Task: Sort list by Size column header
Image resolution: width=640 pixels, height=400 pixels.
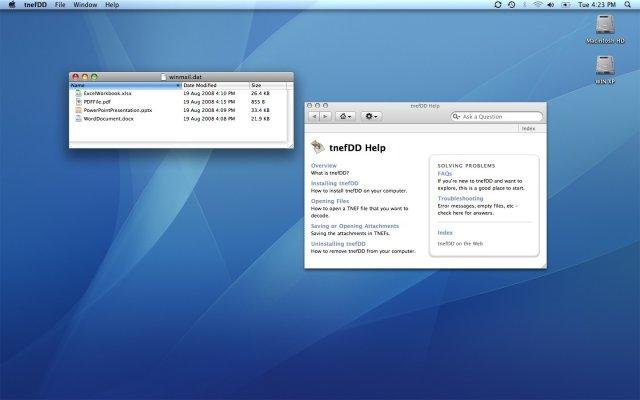Action: pyautogui.click(x=268, y=85)
